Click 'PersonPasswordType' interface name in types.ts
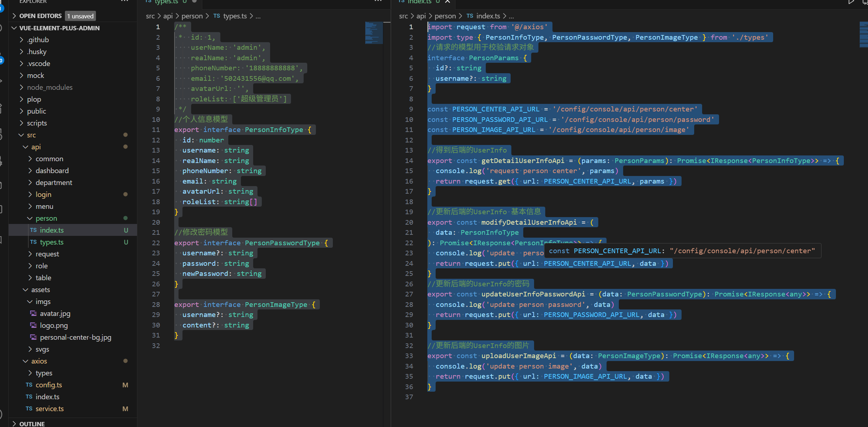The width and height of the screenshot is (868, 427). 282,243
